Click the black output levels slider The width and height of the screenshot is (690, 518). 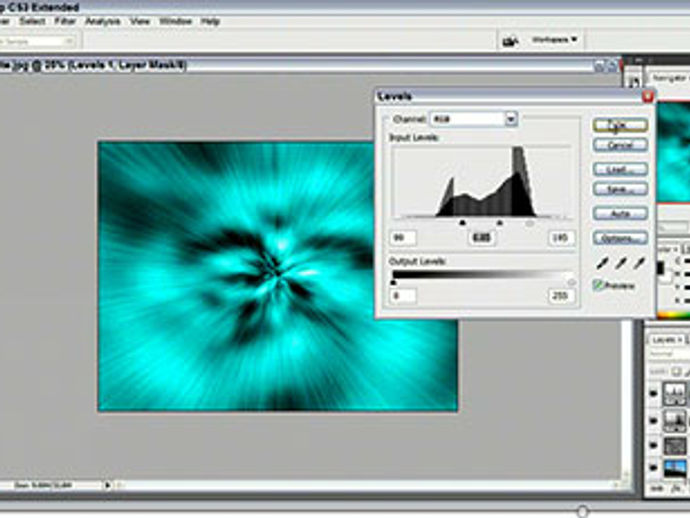coord(393,283)
